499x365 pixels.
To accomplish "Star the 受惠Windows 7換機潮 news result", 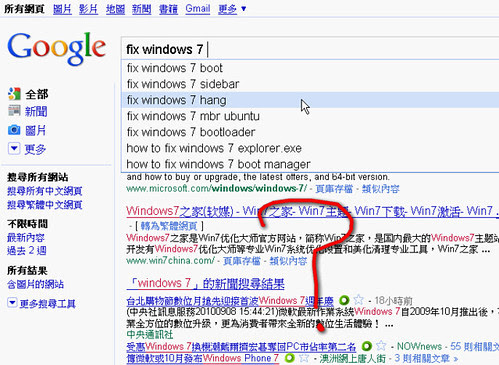I will [381, 346].
